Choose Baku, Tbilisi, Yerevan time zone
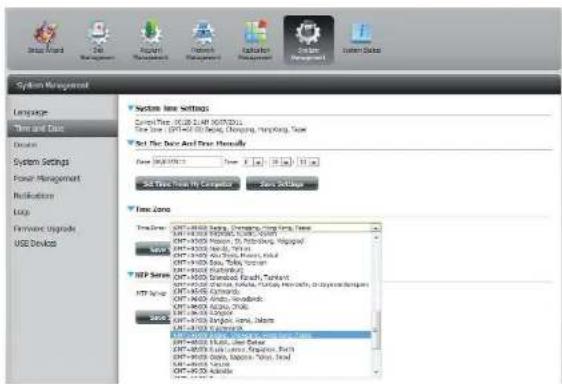Image resolution: width=562 pixels, height=384 pixels. [271, 262]
